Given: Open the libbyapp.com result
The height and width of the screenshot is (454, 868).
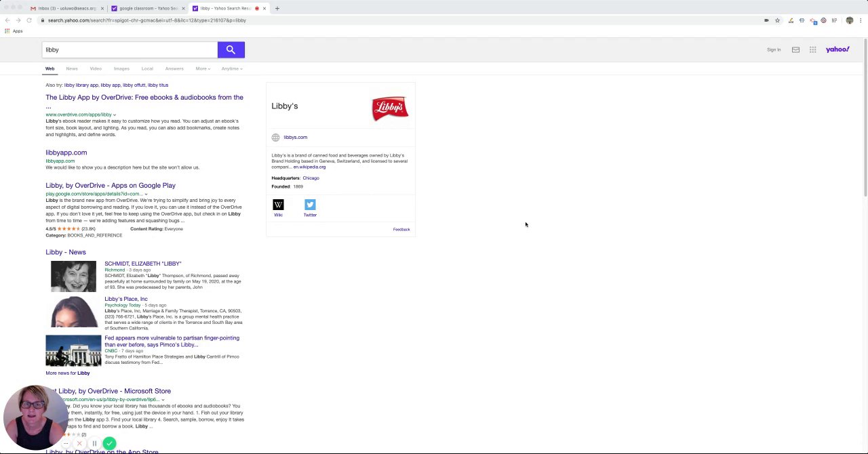Looking at the screenshot, I should [66, 152].
